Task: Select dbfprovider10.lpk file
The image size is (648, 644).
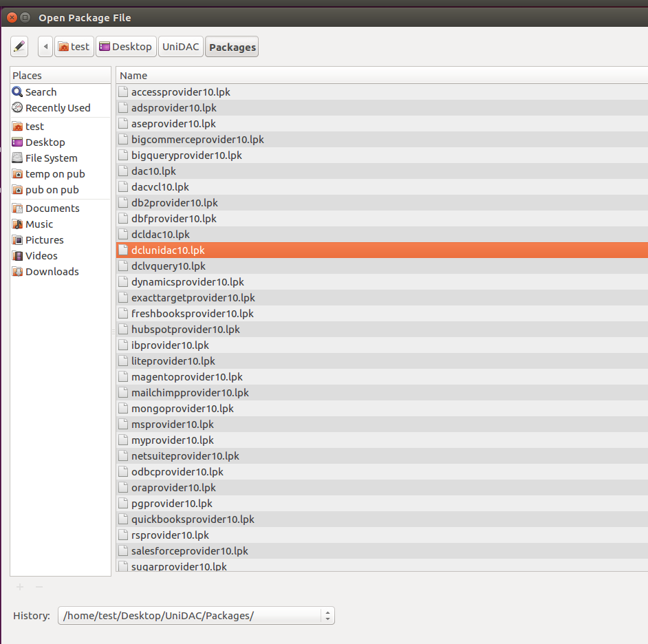Action: (382, 219)
